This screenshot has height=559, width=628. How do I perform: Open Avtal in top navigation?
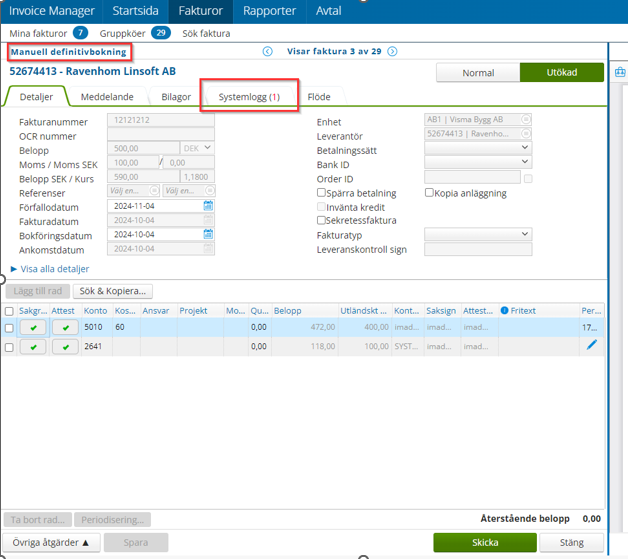[329, 11]
